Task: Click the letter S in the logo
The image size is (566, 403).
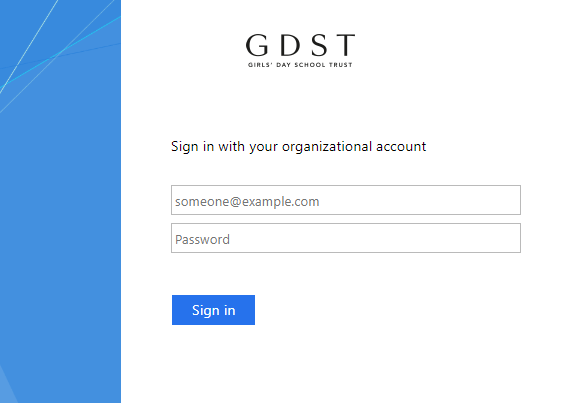Action: click(x=319, y=45)
